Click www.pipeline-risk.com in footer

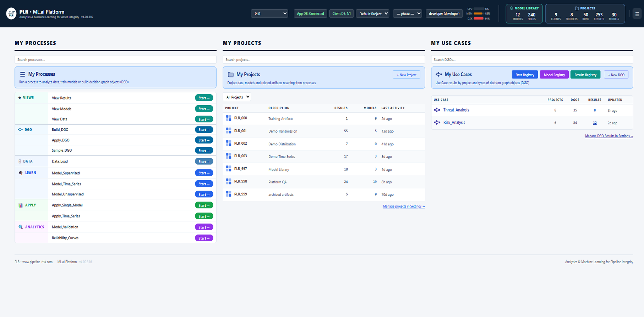(37, 262)
